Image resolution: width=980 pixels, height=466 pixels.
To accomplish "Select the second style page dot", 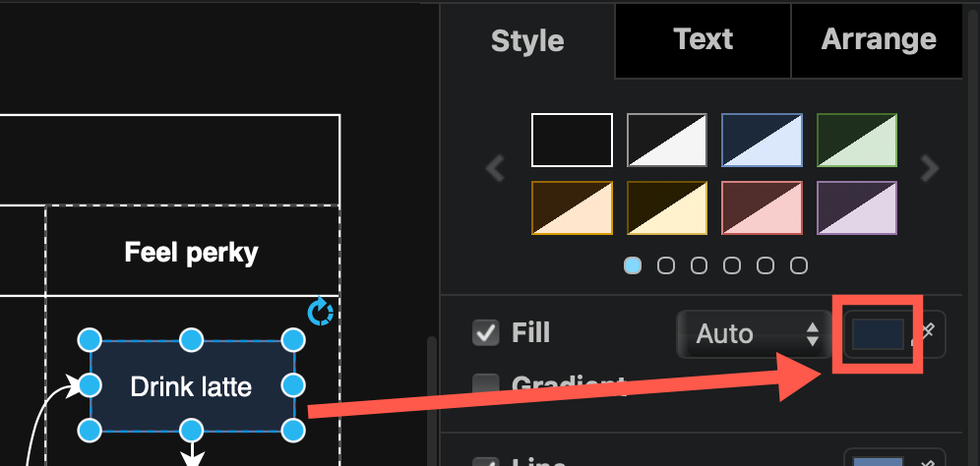I will coord(666,265).
